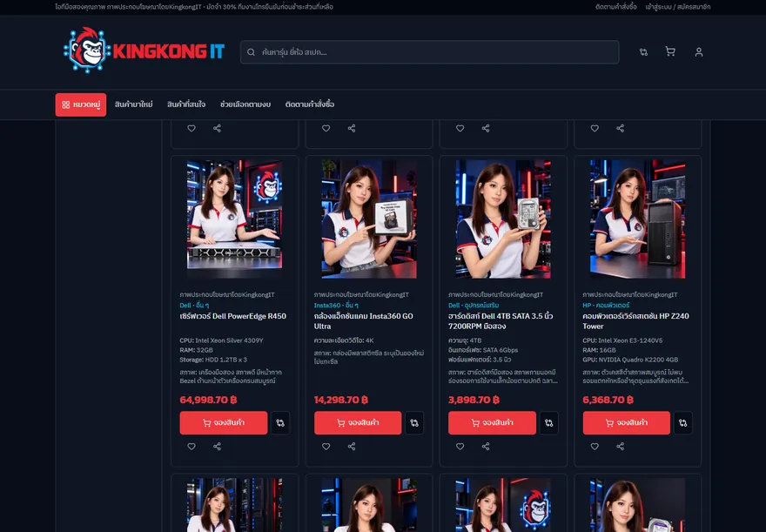Open ติดตามคำสั่งซื้อ in navigation bar
The width and height of the screenshot is (766, 532).
point(310,104)
